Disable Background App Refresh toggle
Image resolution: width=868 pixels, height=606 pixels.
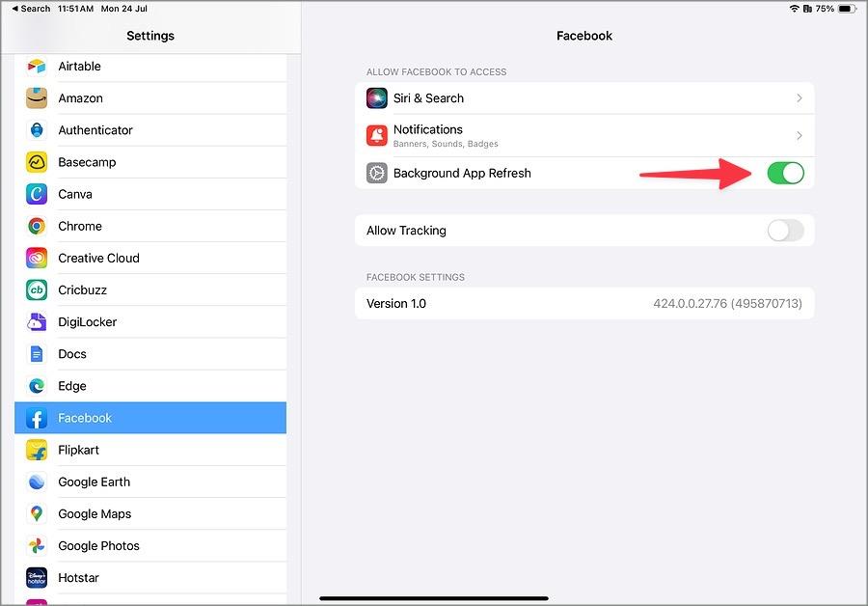[785, 173]
